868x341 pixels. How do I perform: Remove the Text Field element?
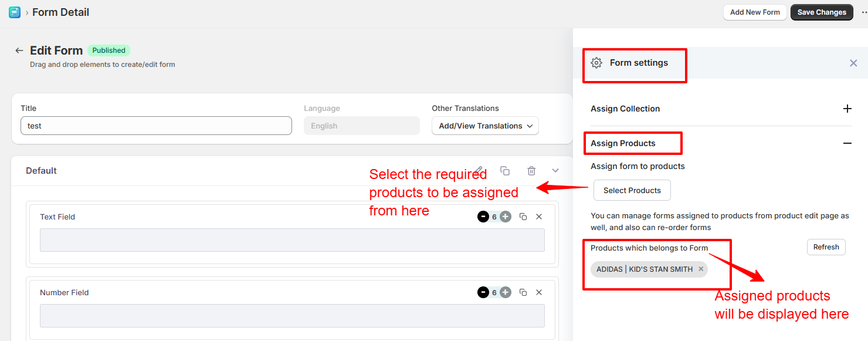coord(539,217)
